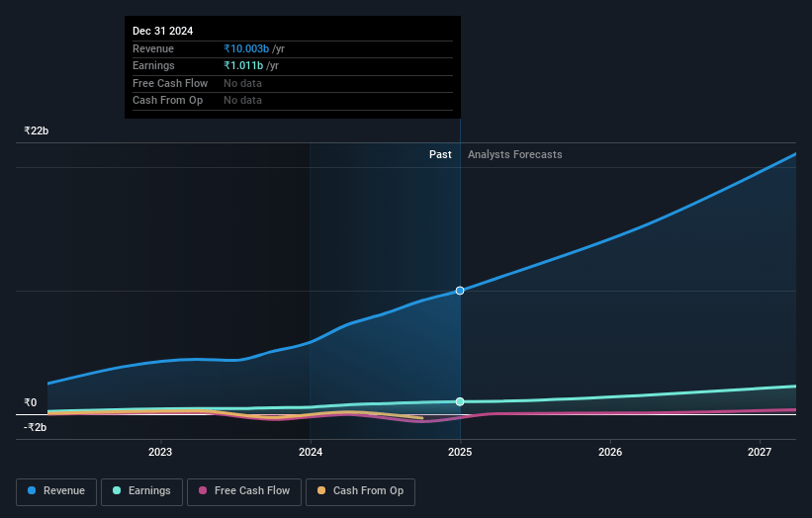This screenshot has height=518, width=812.
Task: Click the ₹1.011b earnings value in tooltip
Action: click(243, 65)
